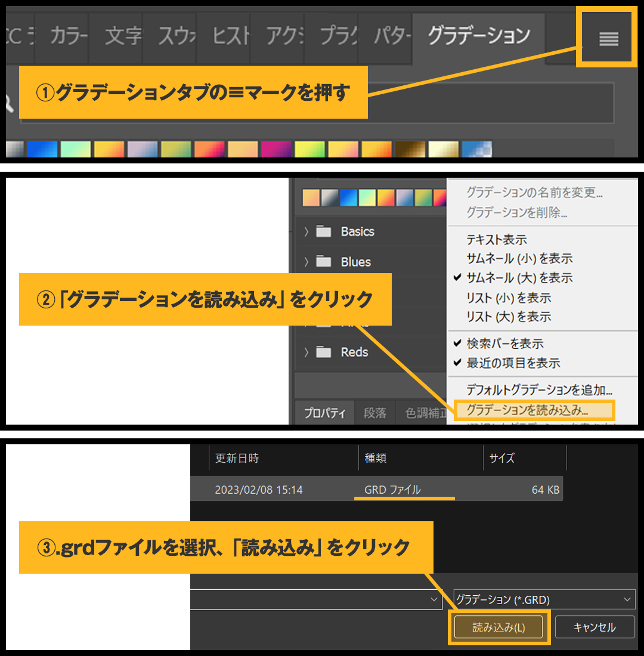The width and height of the screenshot is (644, 656).
Task: Open the プロパティ panel tab
Action: (325, 413)
